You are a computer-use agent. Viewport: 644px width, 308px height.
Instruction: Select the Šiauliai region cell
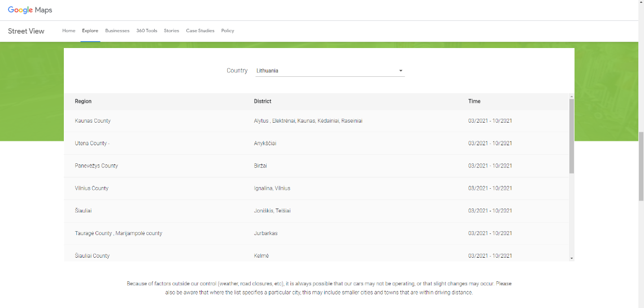[83, 211]
